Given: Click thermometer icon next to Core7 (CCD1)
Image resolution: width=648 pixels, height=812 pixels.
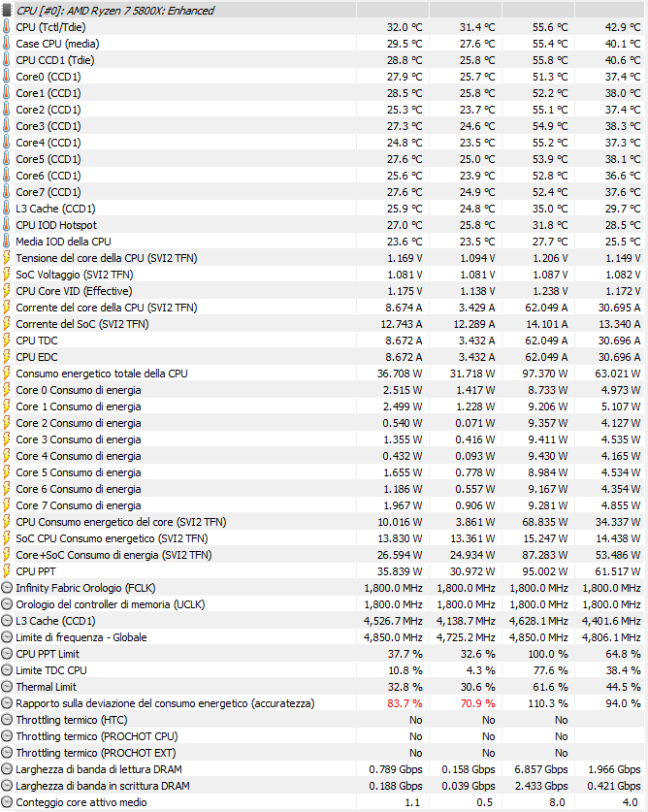Looking at the screenshot, I should click(x=6, y=192).
